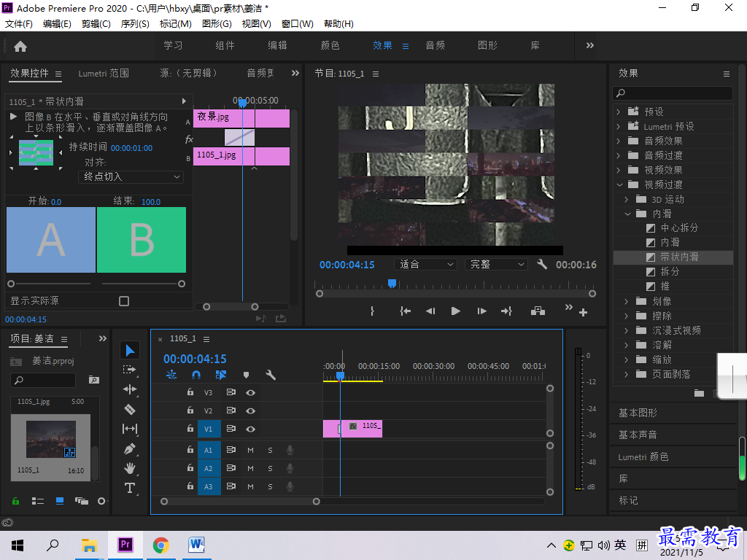Click the project panel thumbnail zoom slider
The height and width of the screenshot is (560, 747).
101,501
